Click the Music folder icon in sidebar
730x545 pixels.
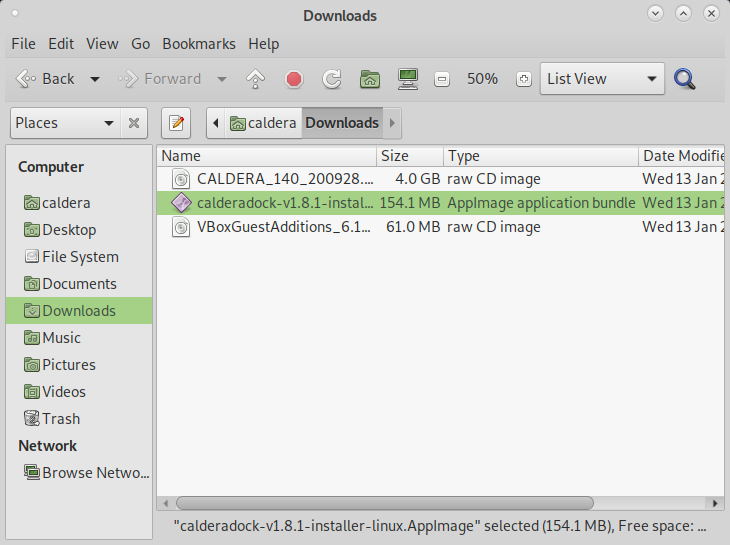(32, 337)
